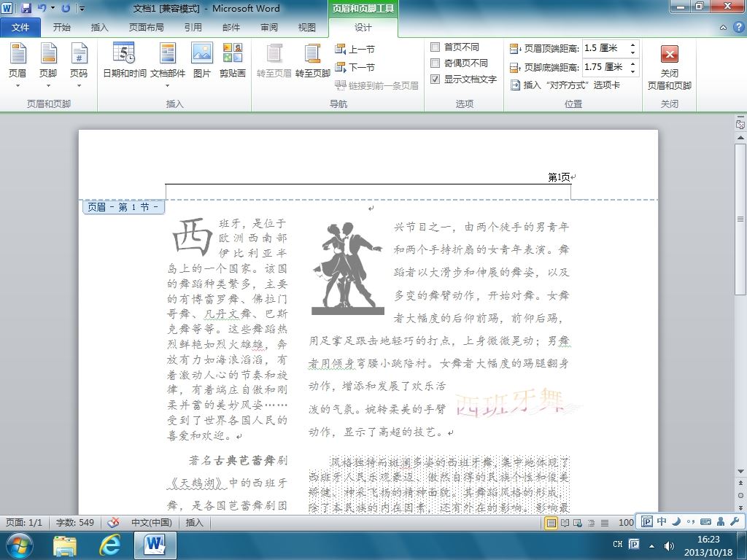
Task: Open the 页码 (Page Number) menu
Action: 79,60
